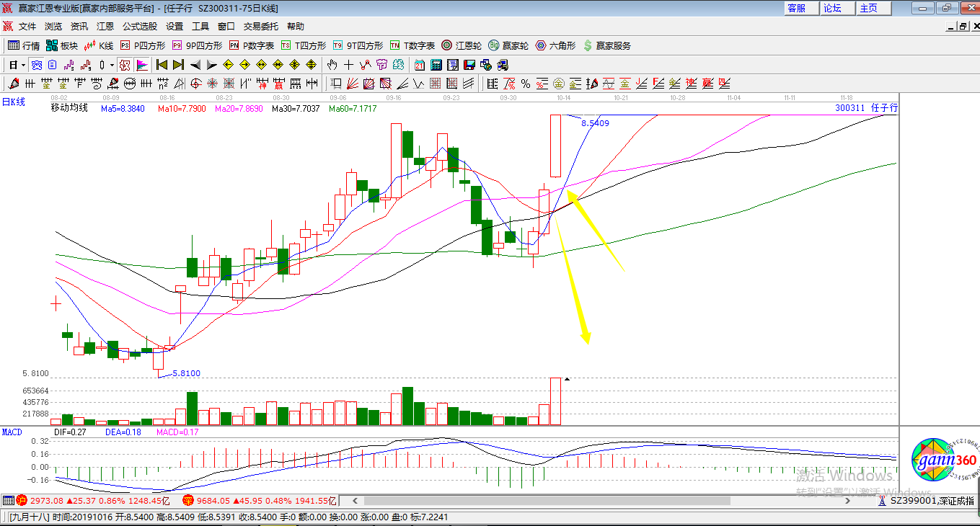Image resolution: width=980 pixels, height=526 pixels.
Task: Open the 六角形 hexagon chart
Action: (555, 45)
